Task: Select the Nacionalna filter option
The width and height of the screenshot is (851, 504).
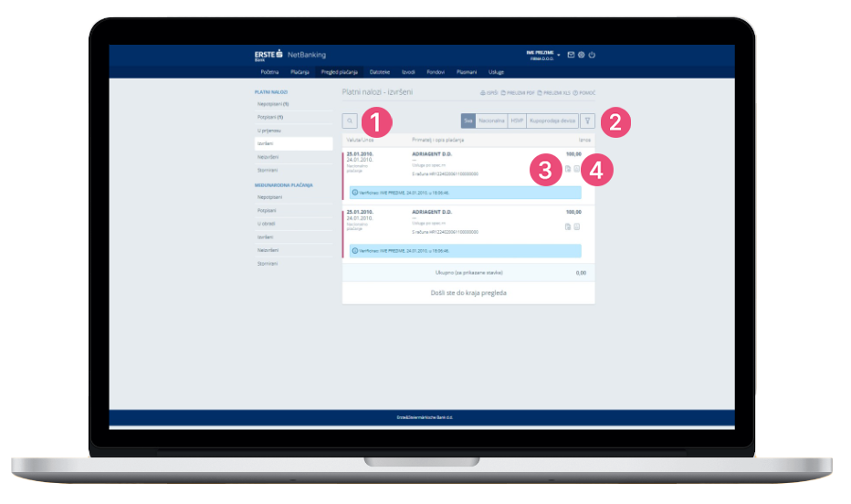Action: [492, 121]
